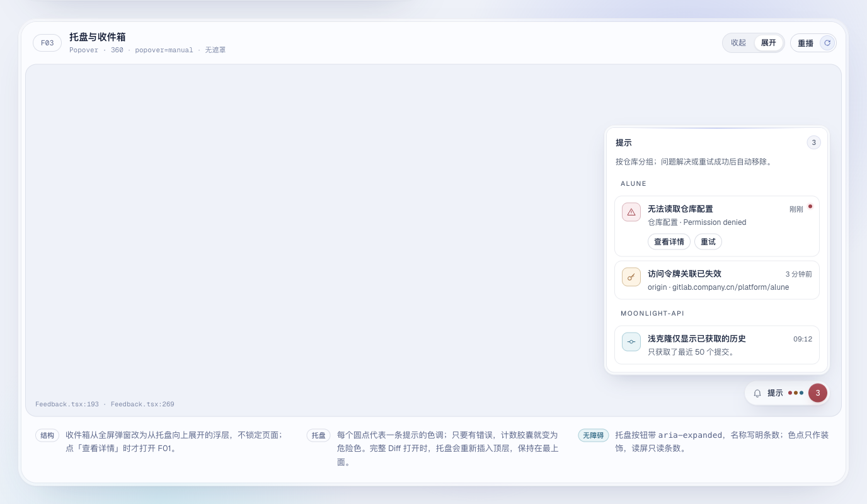Screen dimensions: 867x504
Task: Click the 3 分钟前 timestamp
Action: (799, 274)
